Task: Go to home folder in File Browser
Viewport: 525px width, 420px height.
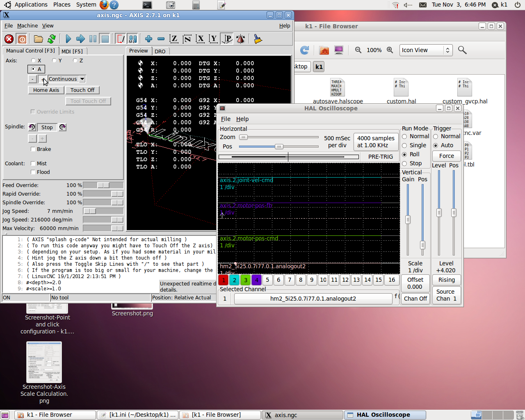Action: (x=324, y=50)
